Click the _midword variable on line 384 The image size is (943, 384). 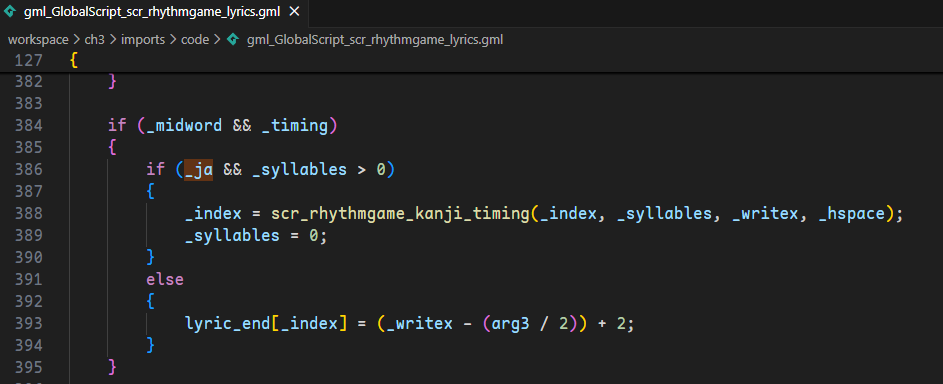coord(184,125)
